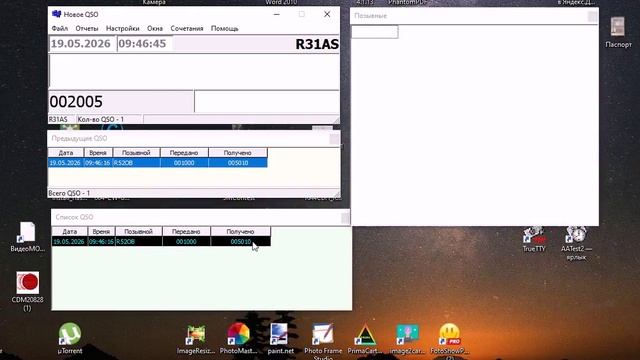This screenshot has width=640, height=360.
Task: Launch ImageResizer desktop shortcut
Action: click(x=196, y=339)
